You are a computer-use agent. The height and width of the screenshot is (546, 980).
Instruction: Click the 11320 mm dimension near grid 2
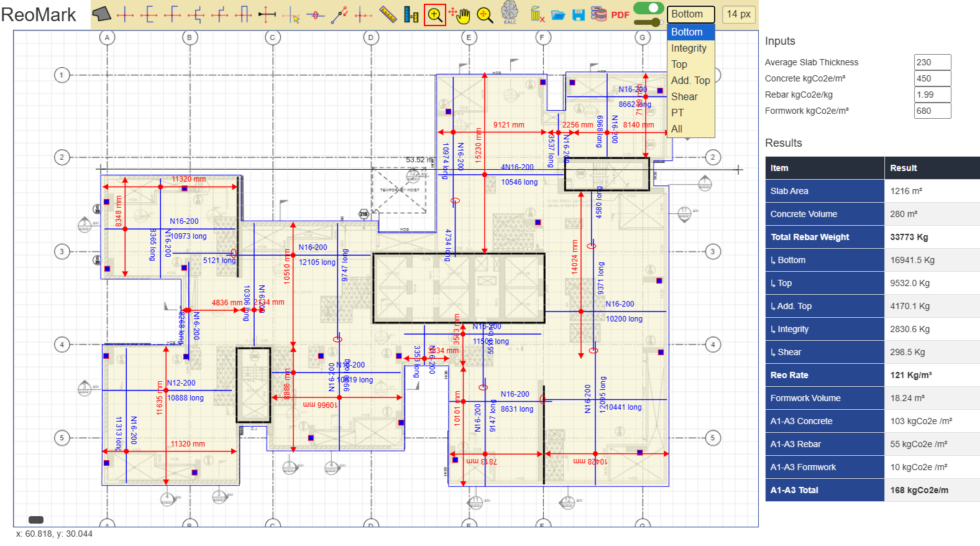[x=189, y=179]
